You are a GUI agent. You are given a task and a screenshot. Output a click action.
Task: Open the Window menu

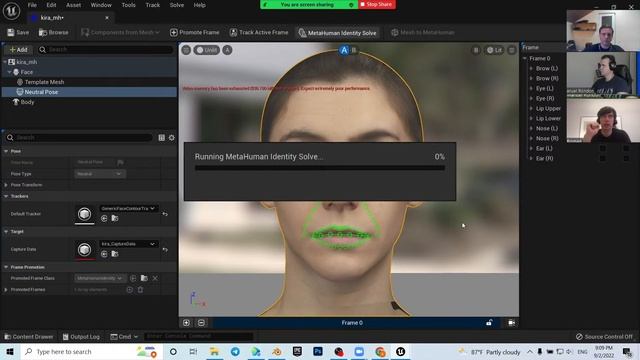101,5
